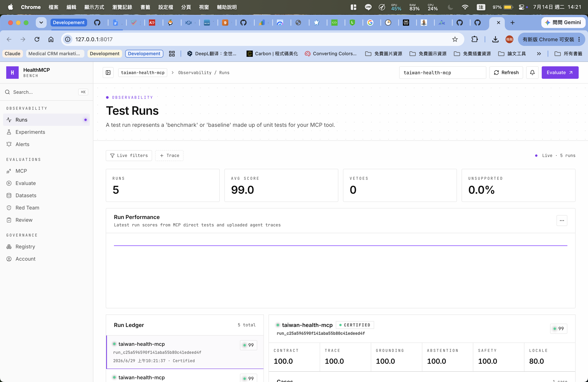Click the CERTIFIED status badge
Image resolution: width=588 pixels, height=382 pixels.
click(x=355, y=325)
